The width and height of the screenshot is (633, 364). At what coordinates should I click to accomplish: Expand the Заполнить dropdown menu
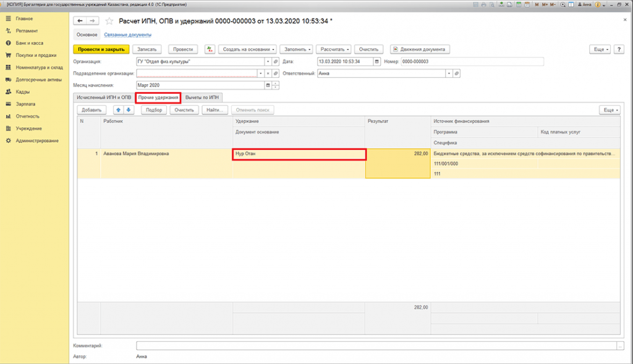295,49
